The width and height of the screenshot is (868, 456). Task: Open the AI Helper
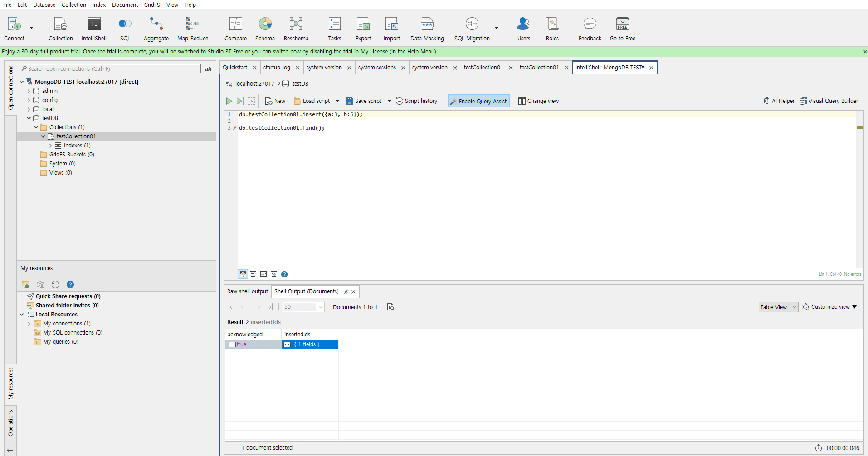(779, 101)
